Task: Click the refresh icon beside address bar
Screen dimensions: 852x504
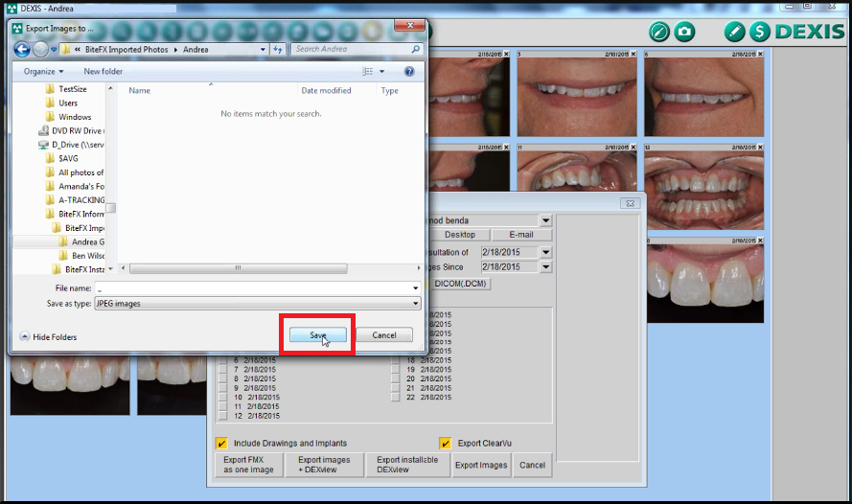Action: 278,49
